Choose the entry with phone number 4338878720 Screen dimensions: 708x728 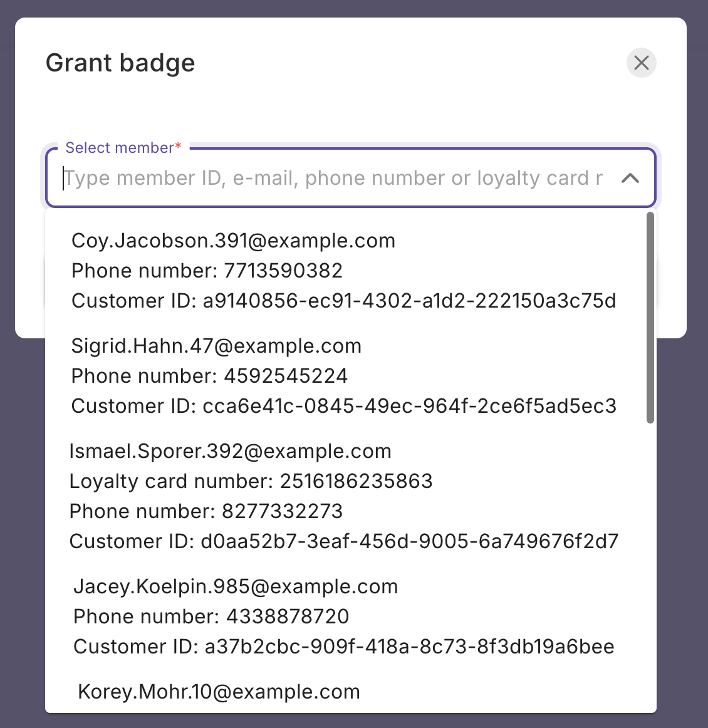(211, 617)
